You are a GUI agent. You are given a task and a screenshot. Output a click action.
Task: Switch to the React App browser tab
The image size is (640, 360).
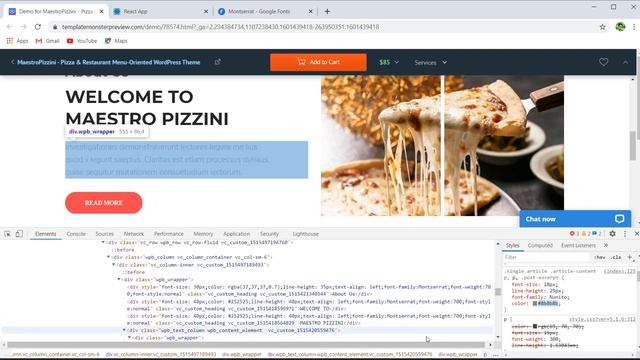pos(161,11)
